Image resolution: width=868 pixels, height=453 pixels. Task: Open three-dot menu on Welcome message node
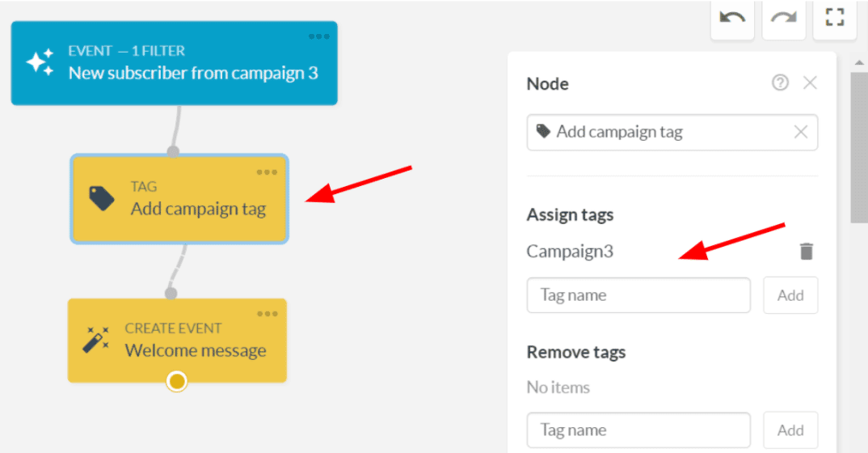click(x=267, y=314)
